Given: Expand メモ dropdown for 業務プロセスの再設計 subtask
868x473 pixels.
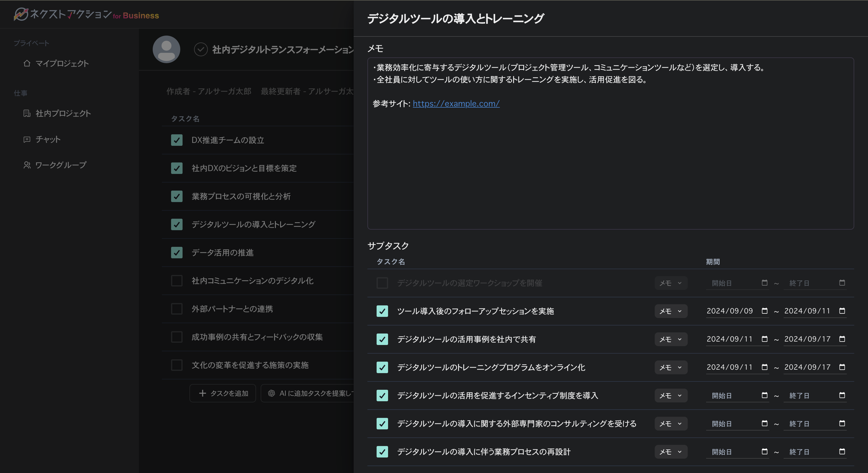Looking at the screenshot, I should coord(671,452).
